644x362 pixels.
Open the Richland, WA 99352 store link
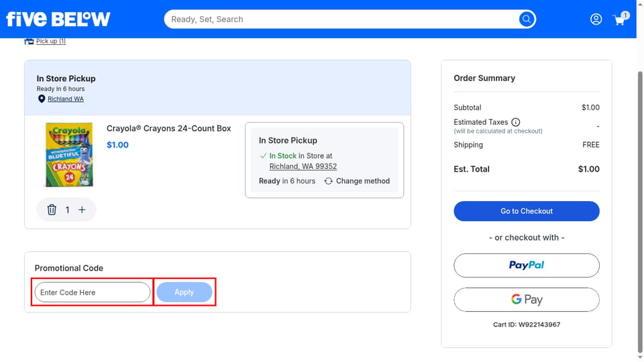(303, 166)
